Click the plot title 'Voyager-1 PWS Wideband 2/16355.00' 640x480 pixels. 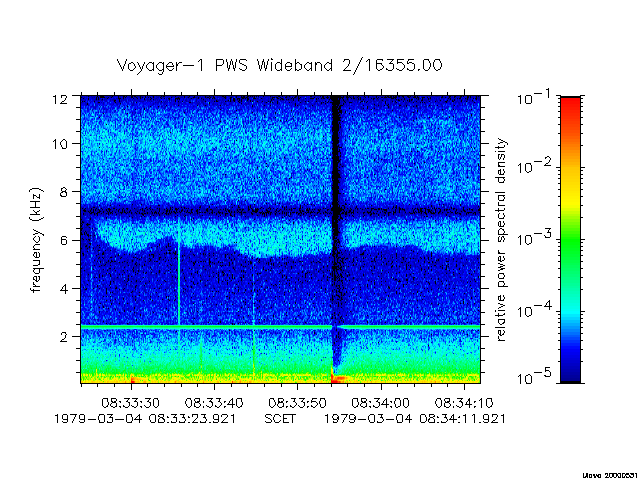pyautogui.click(x=279, y=66)
